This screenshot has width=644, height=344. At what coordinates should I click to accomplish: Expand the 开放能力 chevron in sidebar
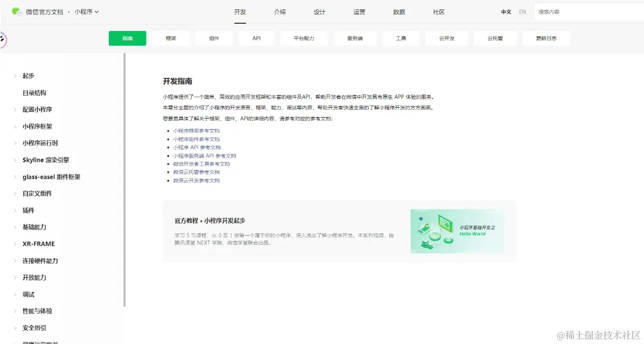click(x=15, y=278)
